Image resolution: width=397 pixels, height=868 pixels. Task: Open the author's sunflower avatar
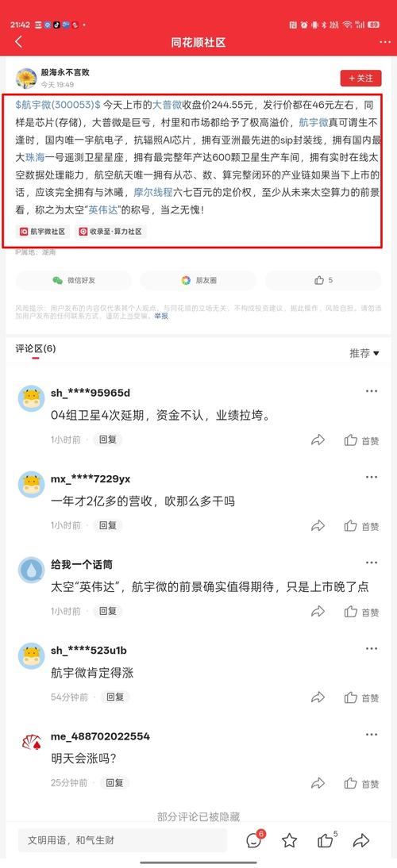[x=26, y=78]
